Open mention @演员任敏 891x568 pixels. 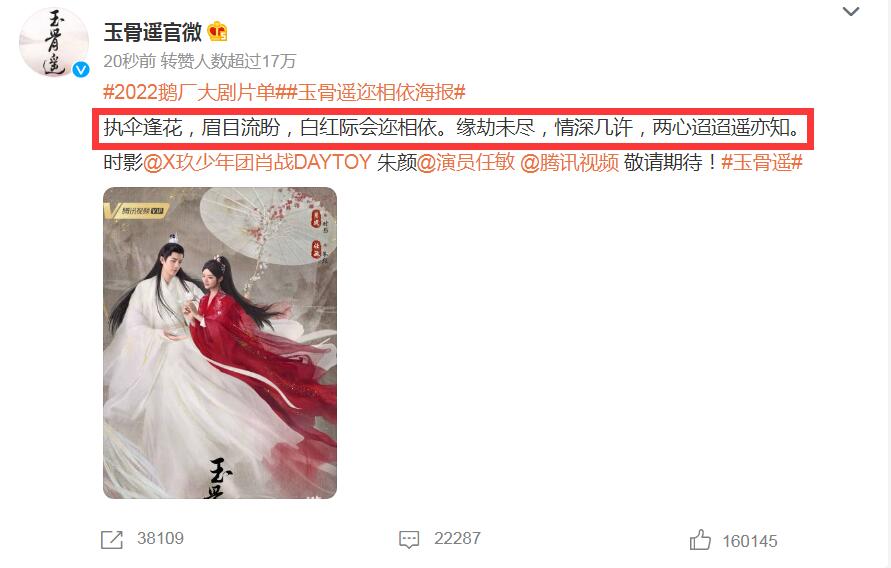point(466,163)
